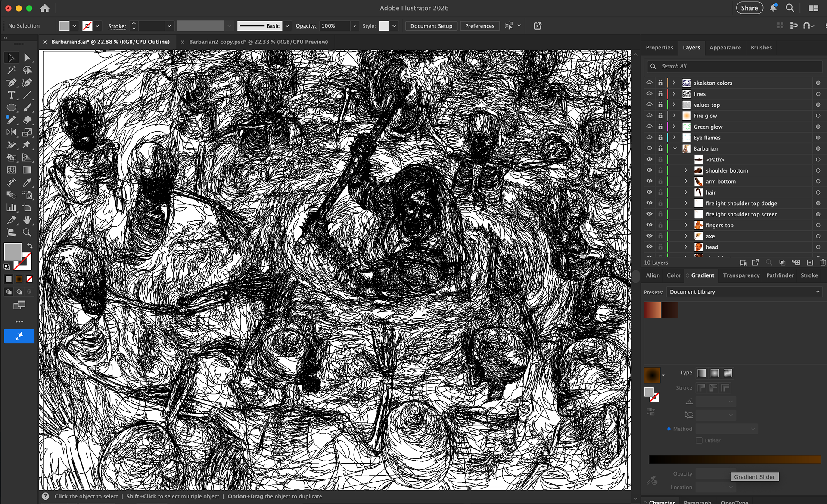Click the brown gradient preset swatch
This screenshot has height=504, width=827.
(653, 310)
